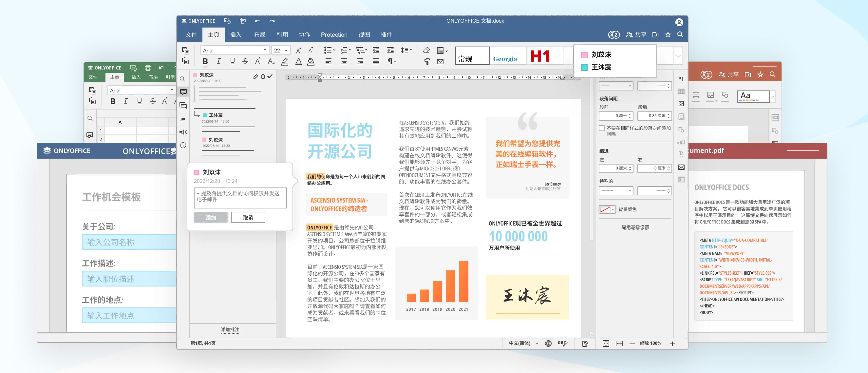The height and width of the screenshot is (373, 868).
Task: Switch to the Protection tab
Action: pos(334,35)
